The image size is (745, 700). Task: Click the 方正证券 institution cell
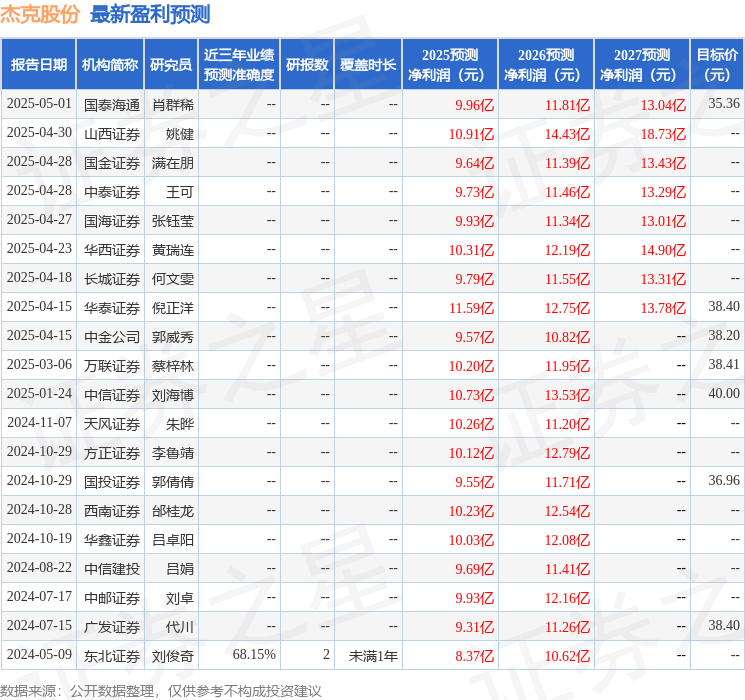[x=112, y=453]
